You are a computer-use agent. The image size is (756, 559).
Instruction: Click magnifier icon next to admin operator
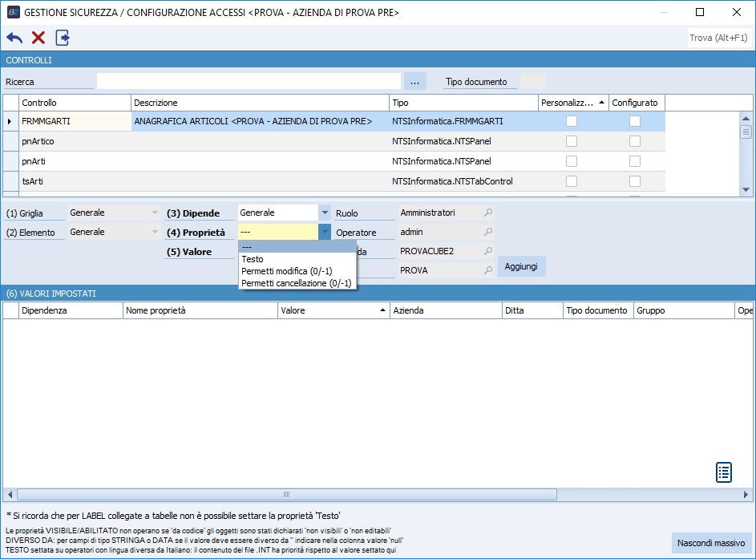pyautogui.click(x=487, y=233)
